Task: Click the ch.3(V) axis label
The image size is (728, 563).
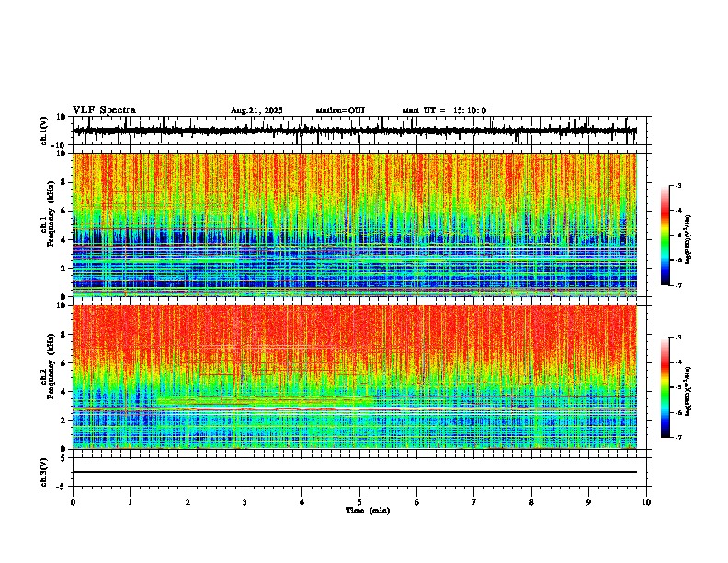Action: 43,472
